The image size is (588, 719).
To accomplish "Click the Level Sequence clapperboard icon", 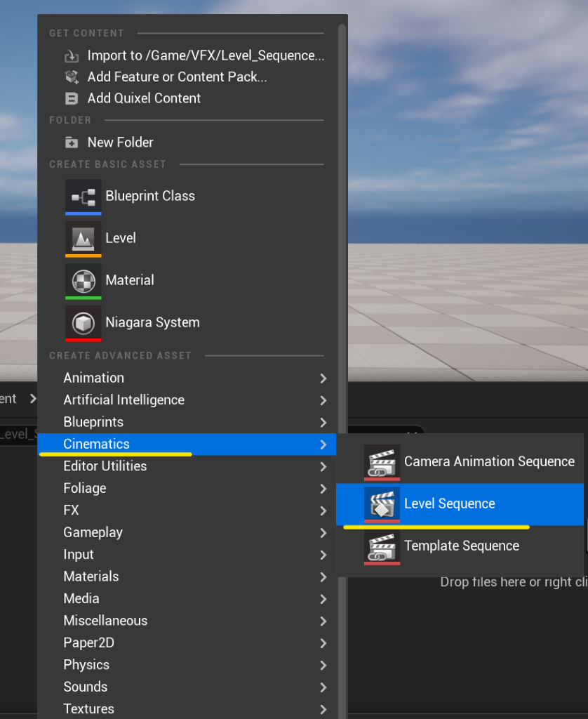I will (382, 505).
